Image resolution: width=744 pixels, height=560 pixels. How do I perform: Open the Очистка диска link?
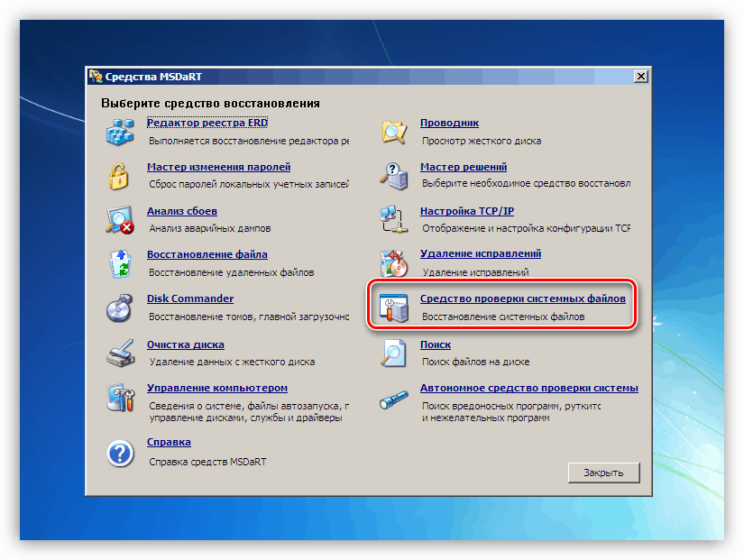coord(186,344)
